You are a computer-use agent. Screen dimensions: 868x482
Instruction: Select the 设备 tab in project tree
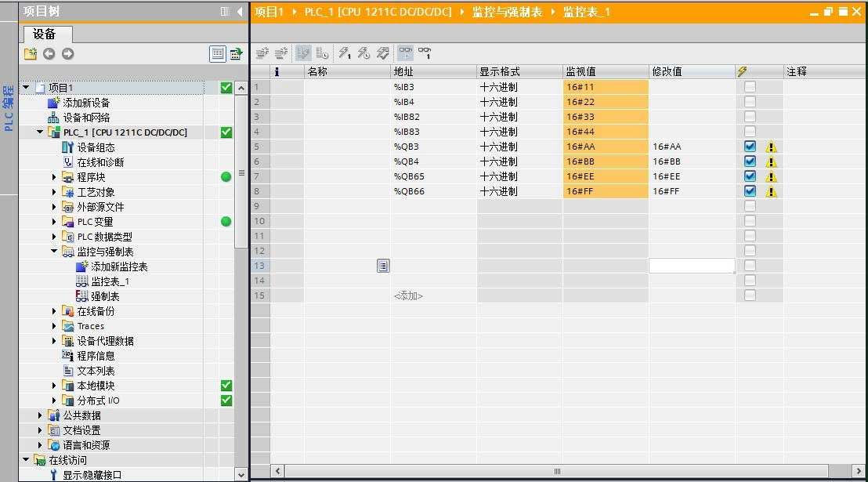pos(45,34)
